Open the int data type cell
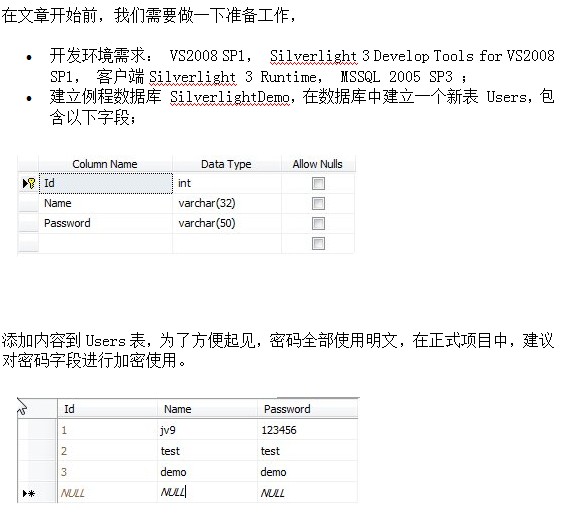571x514 pixels. 227,183
